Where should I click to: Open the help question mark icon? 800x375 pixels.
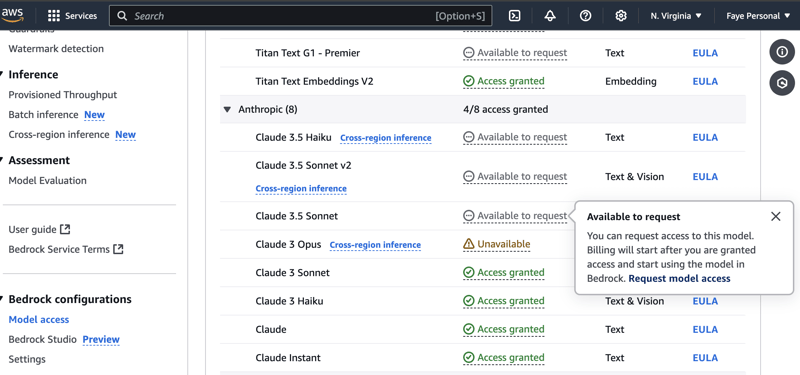(x=585, y=16)
